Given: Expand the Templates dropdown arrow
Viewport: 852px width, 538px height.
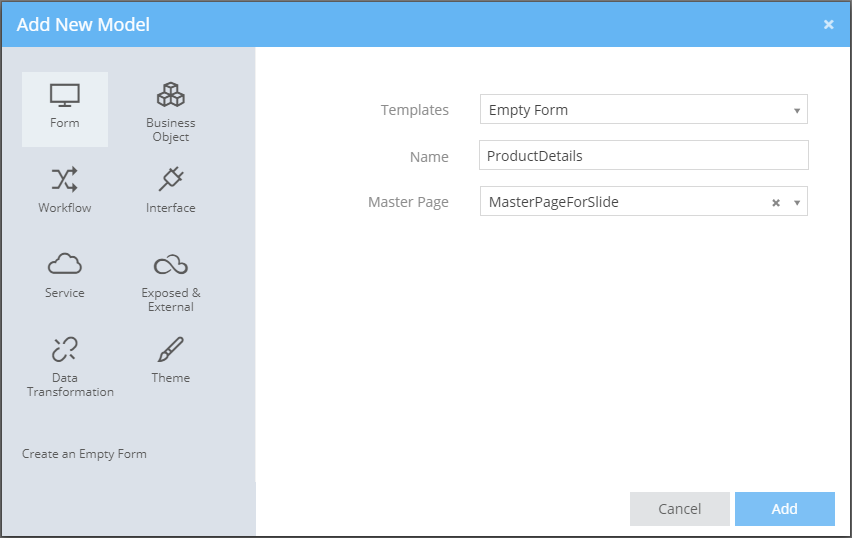Looking at the screenshot, I should (796, 110).
